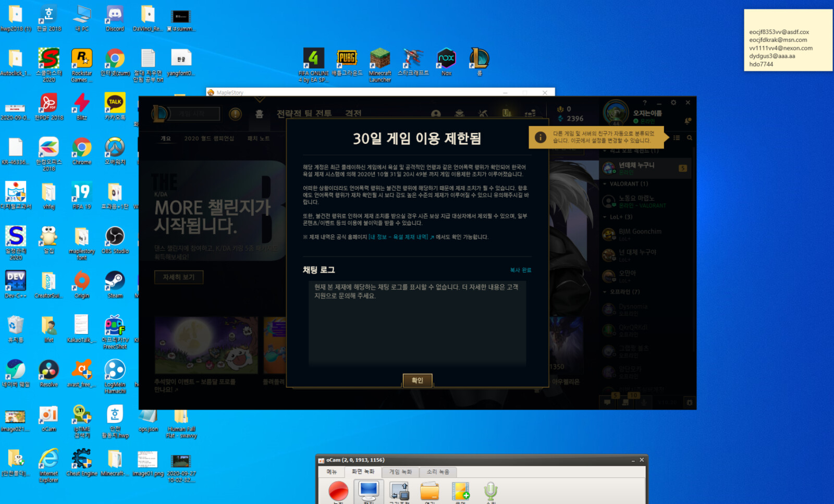
Task: Open the friend list view options icon
Action: [x=677, y=138]
